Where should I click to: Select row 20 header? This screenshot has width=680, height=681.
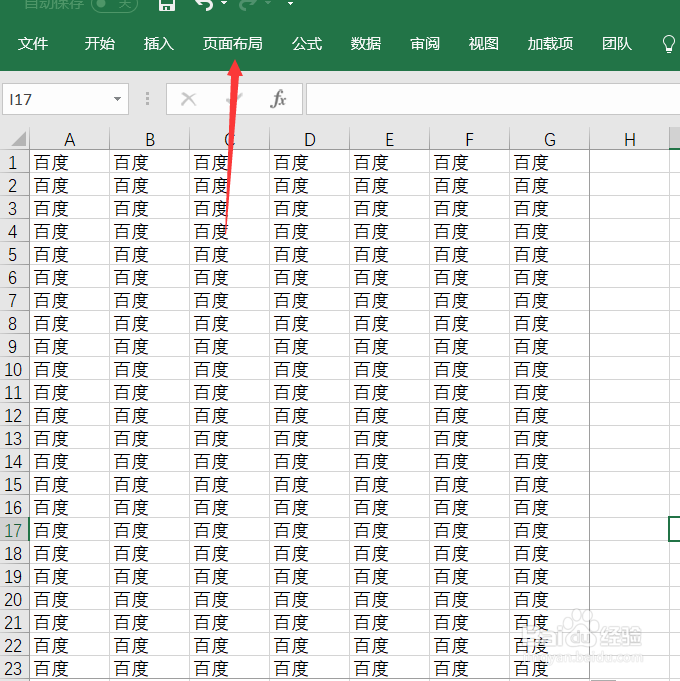pos(14,600)
